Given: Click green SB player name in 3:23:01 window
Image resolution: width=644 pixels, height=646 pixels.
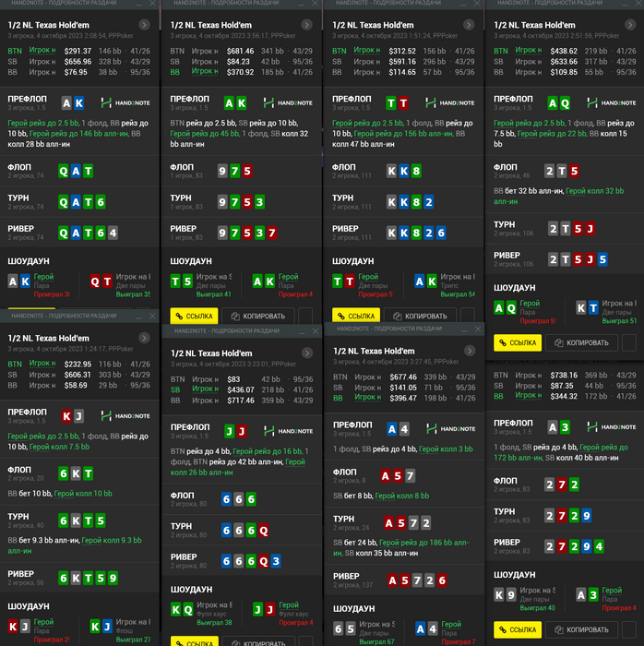Looking at the screenshot, I should click(x=205, y=389).
